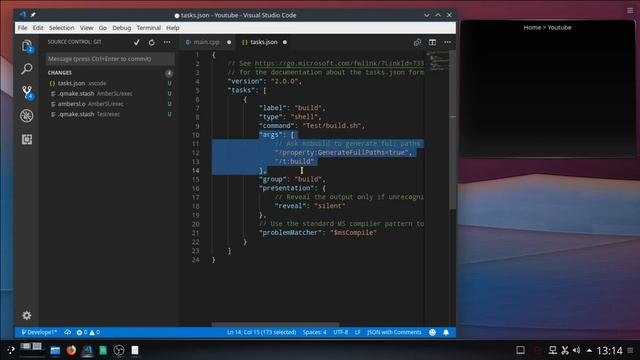Open the Explorer view in activity bar

(27, 46)
